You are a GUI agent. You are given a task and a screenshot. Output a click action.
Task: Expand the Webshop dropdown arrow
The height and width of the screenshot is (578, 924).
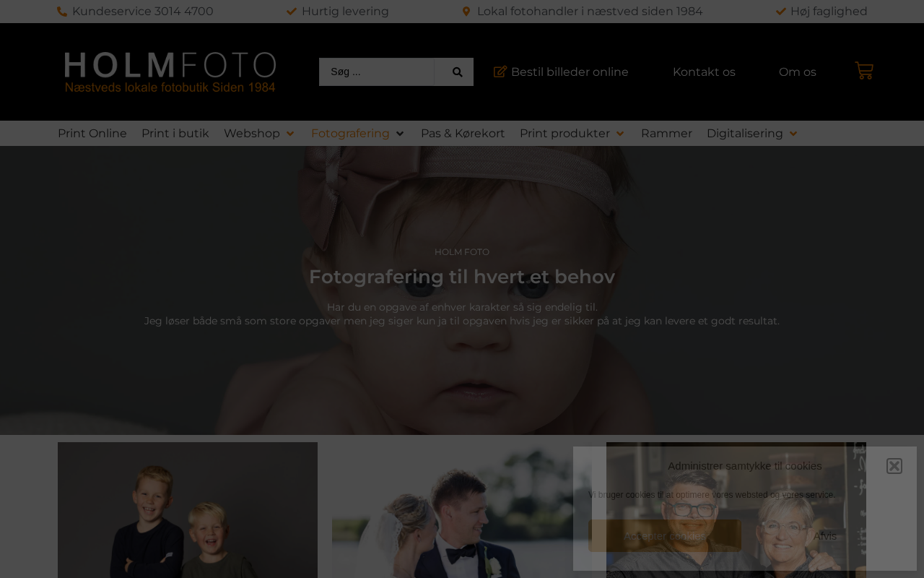click(290, 134)
